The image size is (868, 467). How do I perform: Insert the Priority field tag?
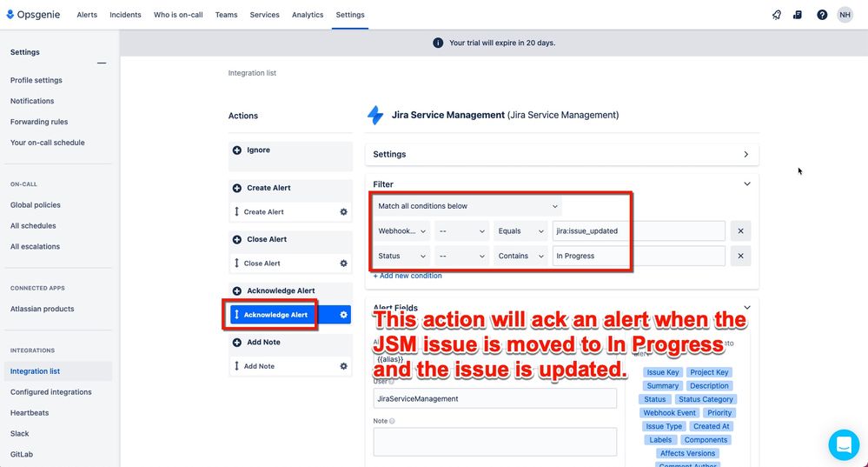(719, 413)
